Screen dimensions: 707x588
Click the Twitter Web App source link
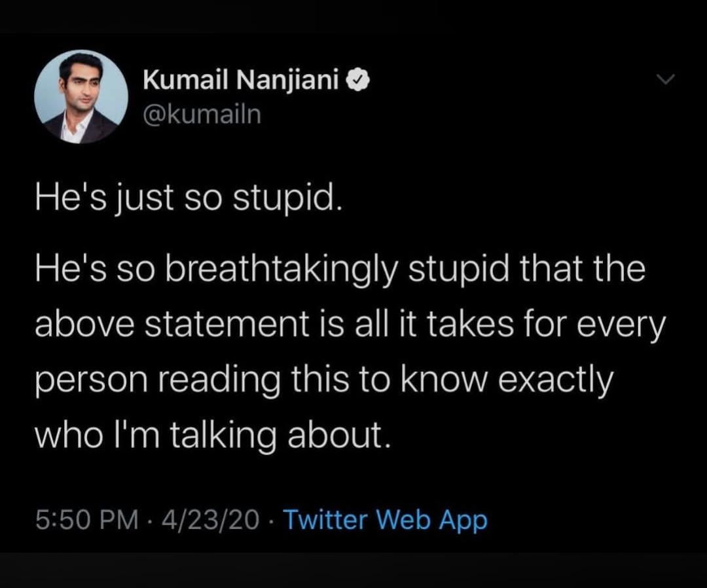tap(386, 521)
